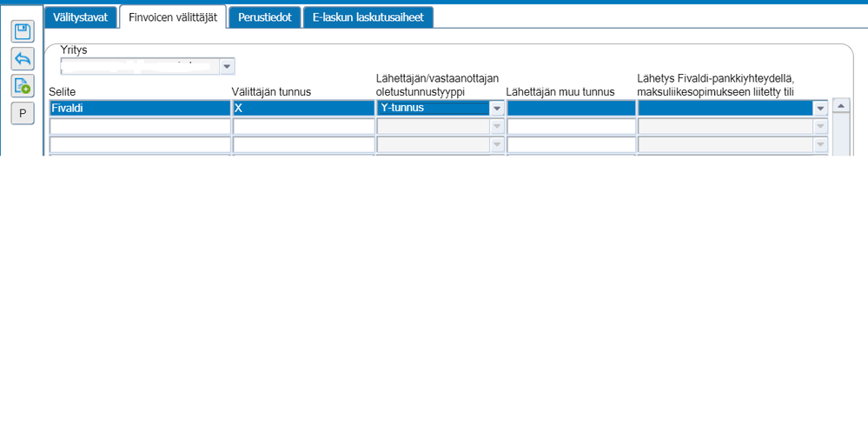The height and width of the screenshot is (439, 868).
Task: Click the P button in sidebar
Action: pyautogui.click(x=23, y=114)
